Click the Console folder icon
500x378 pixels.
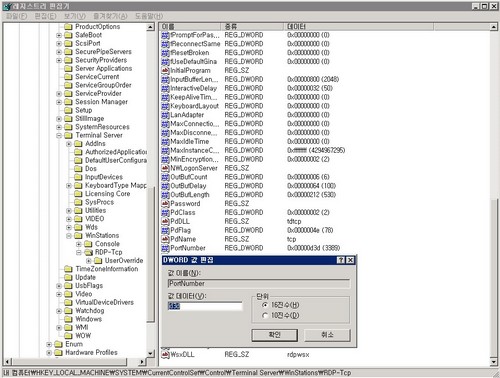88,244
